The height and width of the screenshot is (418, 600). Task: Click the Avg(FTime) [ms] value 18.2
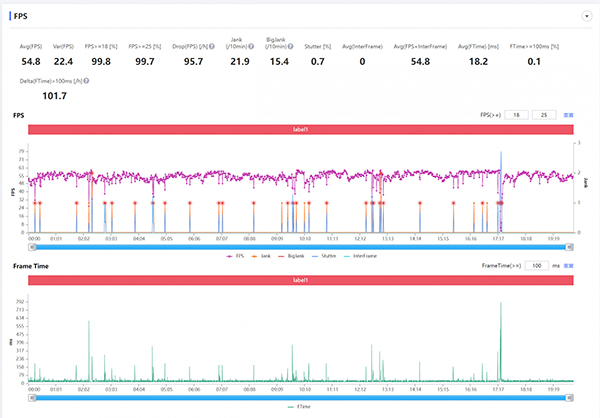click(x=478, y=62)
